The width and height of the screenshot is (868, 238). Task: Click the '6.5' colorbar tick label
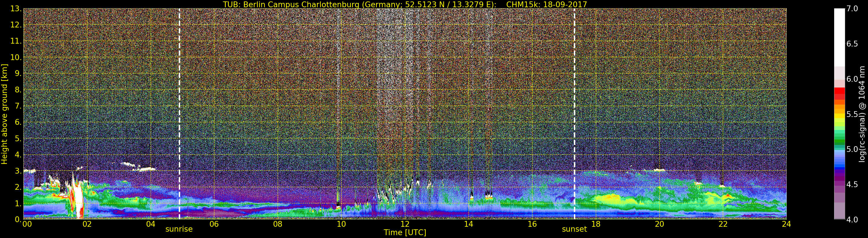coord(852,44)
